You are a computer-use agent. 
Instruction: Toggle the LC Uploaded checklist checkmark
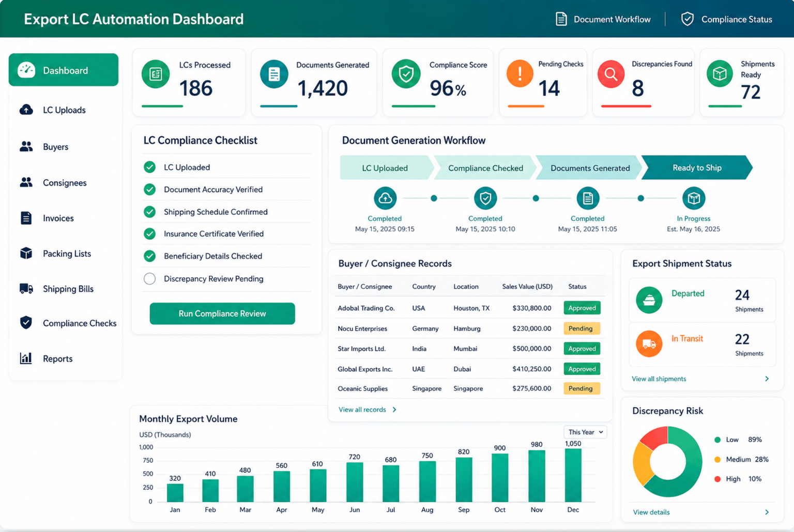click(x=150, y=167)
